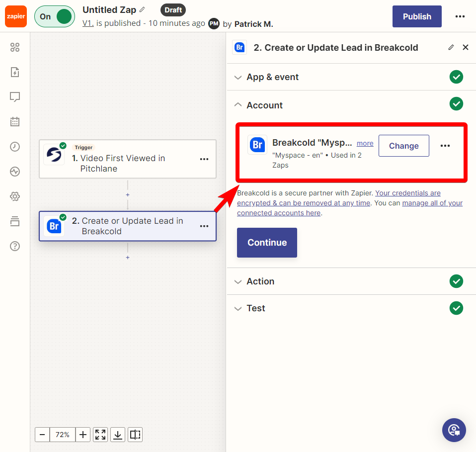Open the versions stack sidebar icon
This screenshot has width=476, height=452.
click(15, 221)
